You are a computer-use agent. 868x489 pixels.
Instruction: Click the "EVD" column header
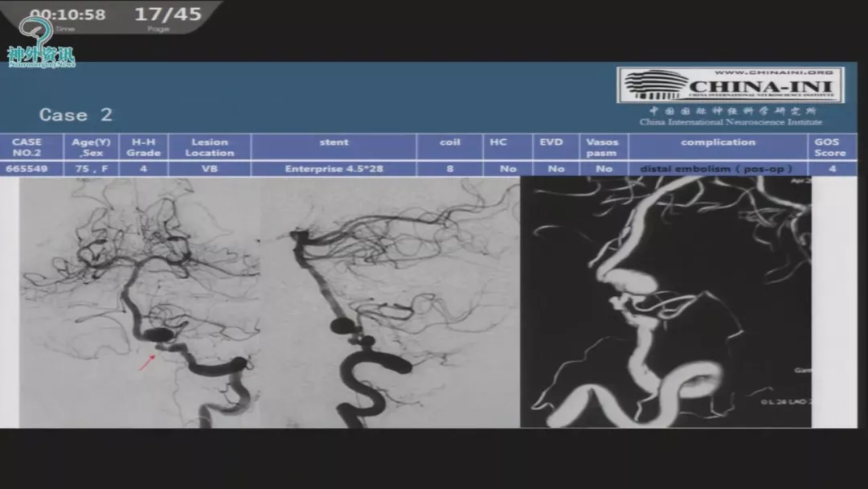556,147
